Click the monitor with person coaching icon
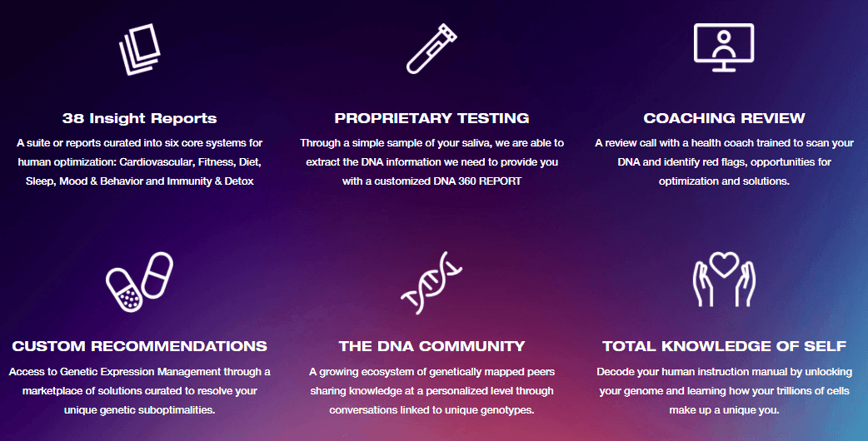Screen dimensions: 868x441 click(x=724, y=47)
